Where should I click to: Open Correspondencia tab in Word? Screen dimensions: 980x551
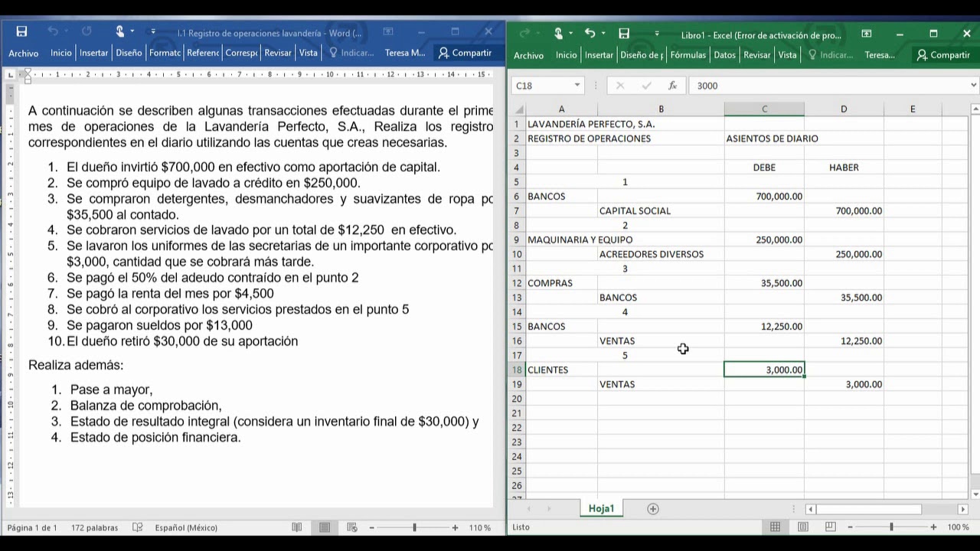tap(242, 53)
